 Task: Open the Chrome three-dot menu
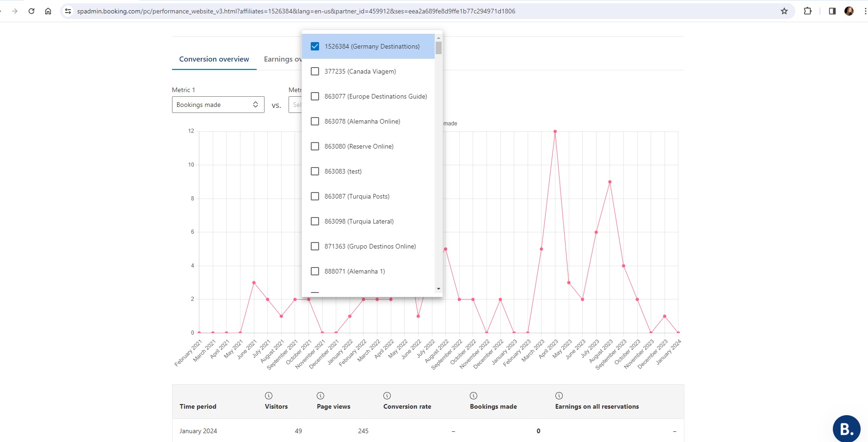(865, 11)
